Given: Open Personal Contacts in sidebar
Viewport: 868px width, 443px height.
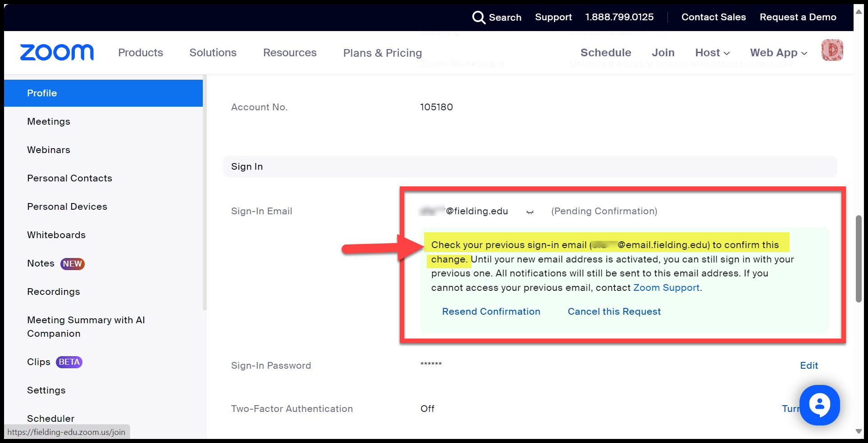Looking at the screenshot, I should 69,178.
